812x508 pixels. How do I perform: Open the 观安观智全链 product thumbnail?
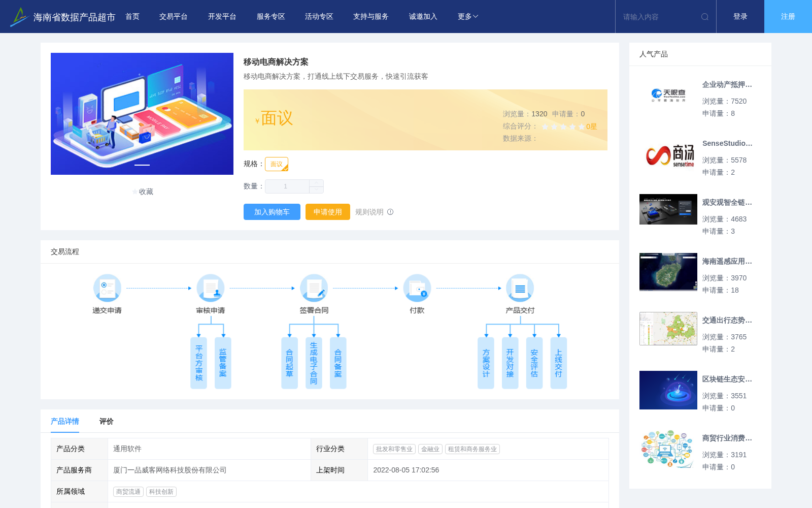668,209
